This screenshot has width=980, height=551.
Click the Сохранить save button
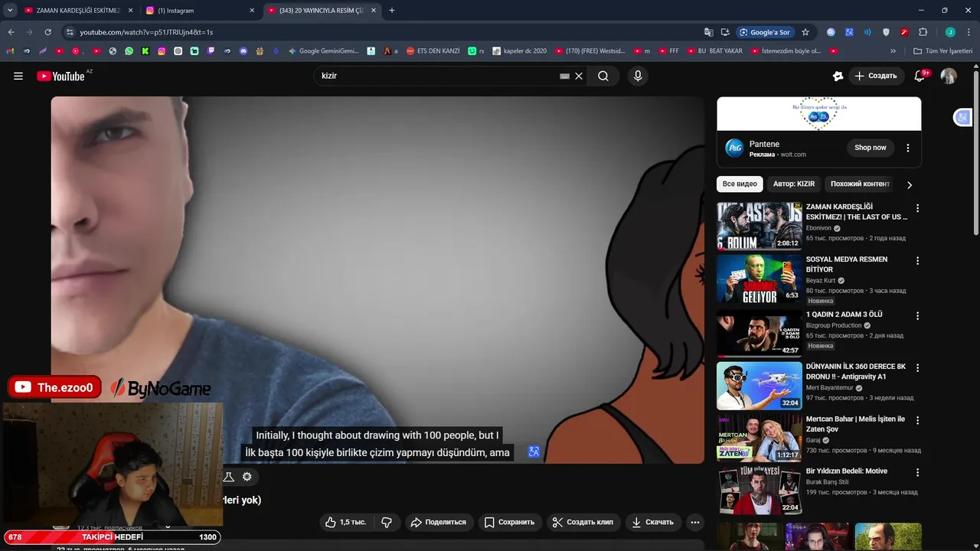coord(509,522)
